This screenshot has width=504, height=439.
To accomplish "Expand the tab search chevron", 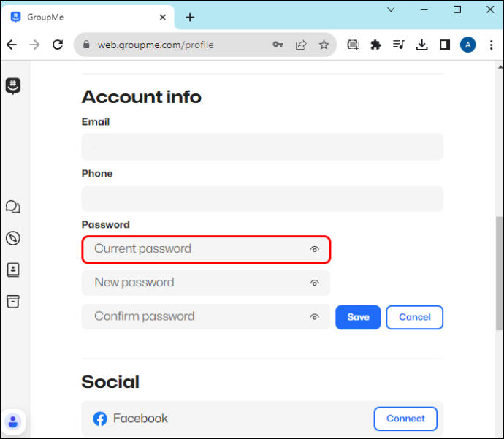I will (x=391, y=9).
